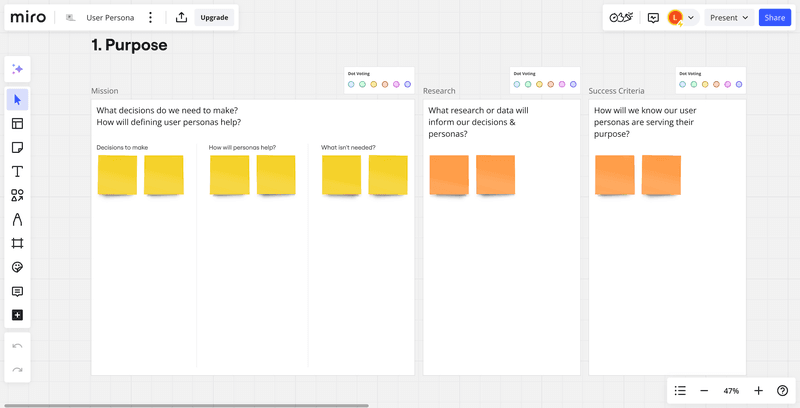The width and height of the screenshot is (800, 408).
Task: Open the Comment tool
Action: coord(17,292)
